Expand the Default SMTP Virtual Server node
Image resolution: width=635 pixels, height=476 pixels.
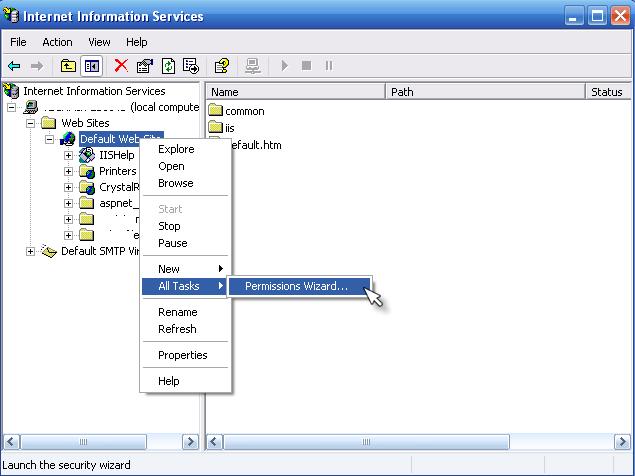click(x=30, y=251)
